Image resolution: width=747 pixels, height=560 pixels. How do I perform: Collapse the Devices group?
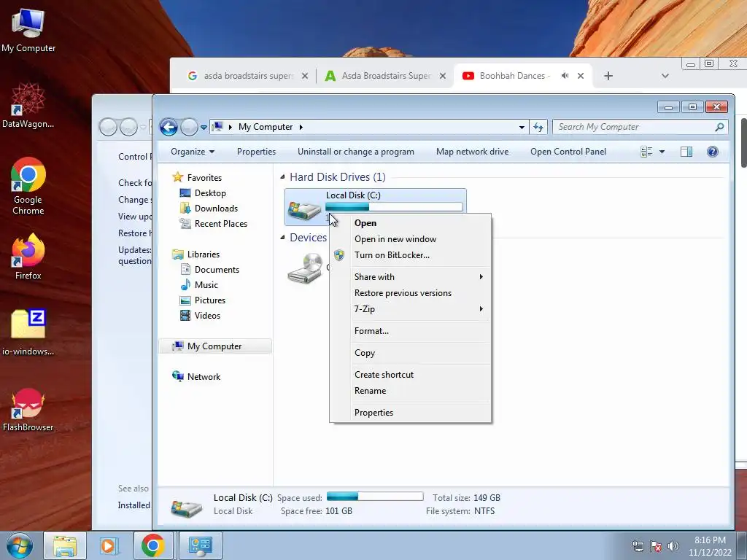click(x=282, y=237)
